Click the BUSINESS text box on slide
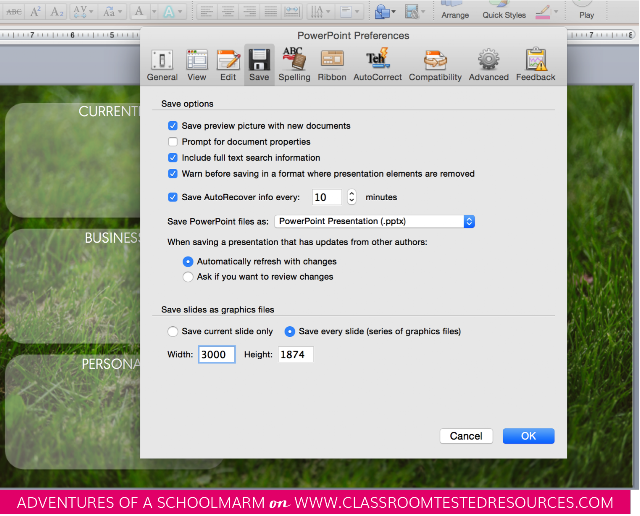Screen dimensions: 640x516 (x=72, y=286)
